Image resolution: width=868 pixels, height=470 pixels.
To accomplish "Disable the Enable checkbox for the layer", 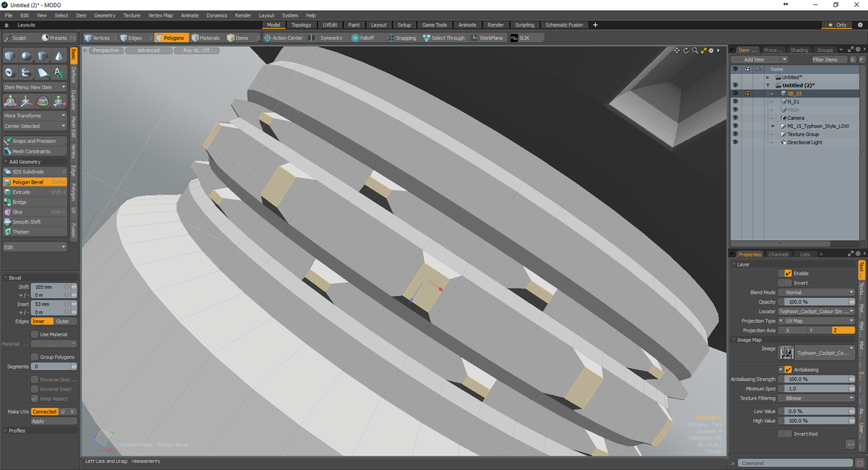I will pos(788,273).
